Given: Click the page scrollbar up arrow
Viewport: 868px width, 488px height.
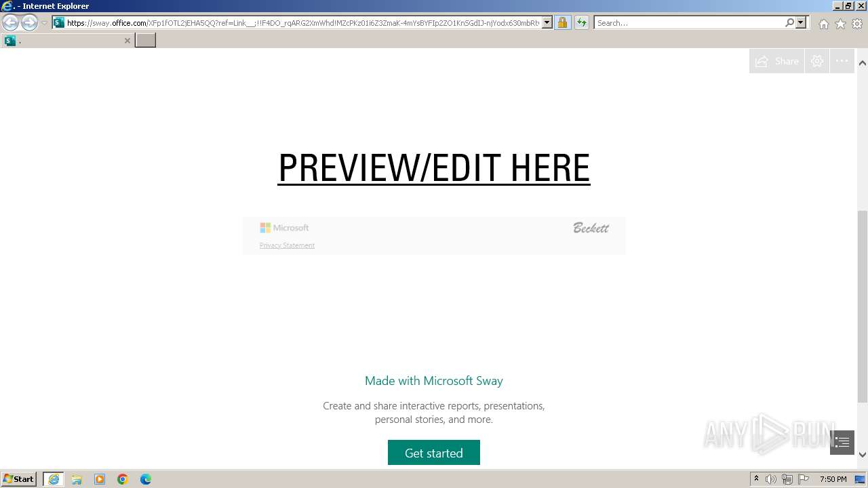Looking at the screenshot, I should pyautogui.click(x=863, y=63).
